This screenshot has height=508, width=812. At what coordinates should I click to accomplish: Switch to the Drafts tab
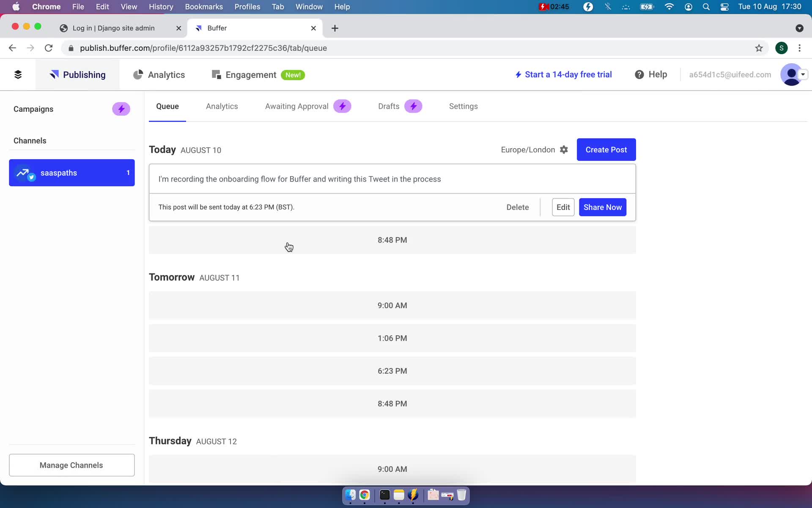coord(389,106)
